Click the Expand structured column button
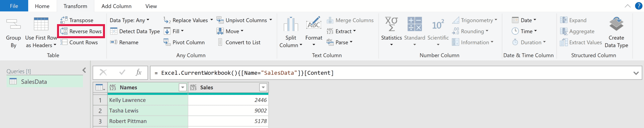This screenshot has height=128, width=644. (573, 20)
